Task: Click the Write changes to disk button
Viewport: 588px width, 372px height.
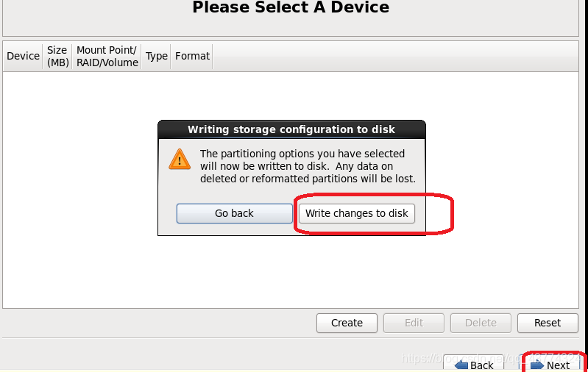Action: tap(357, 213)
